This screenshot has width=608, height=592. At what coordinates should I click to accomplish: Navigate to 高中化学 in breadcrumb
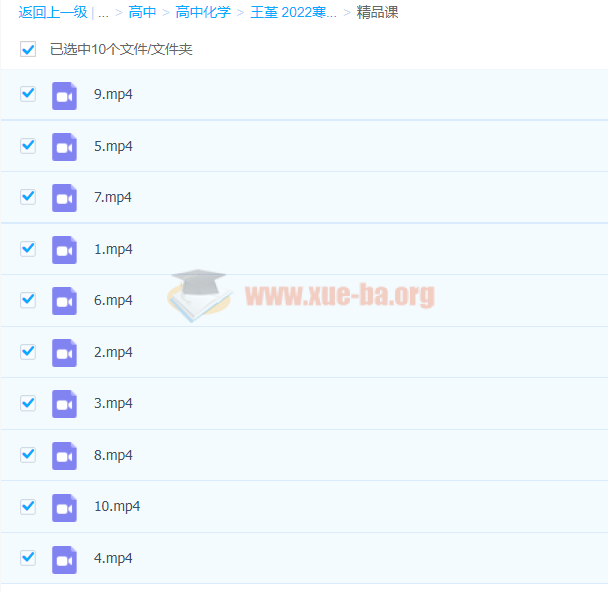pos(203,13)
